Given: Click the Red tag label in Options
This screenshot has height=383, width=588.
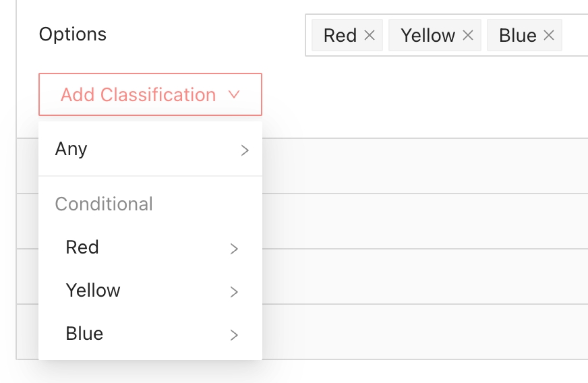Looking at the screenshot, I should point(340,36).
